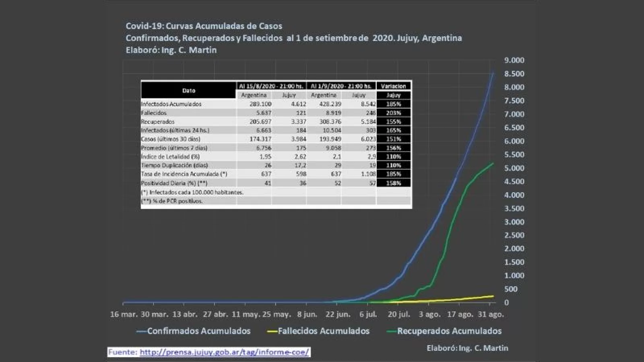Image resolution: width=644 pixels, height=362 pixels.
Task: Select the Recuperados Acumulados legend label
Action: click(x=449, y=331)
